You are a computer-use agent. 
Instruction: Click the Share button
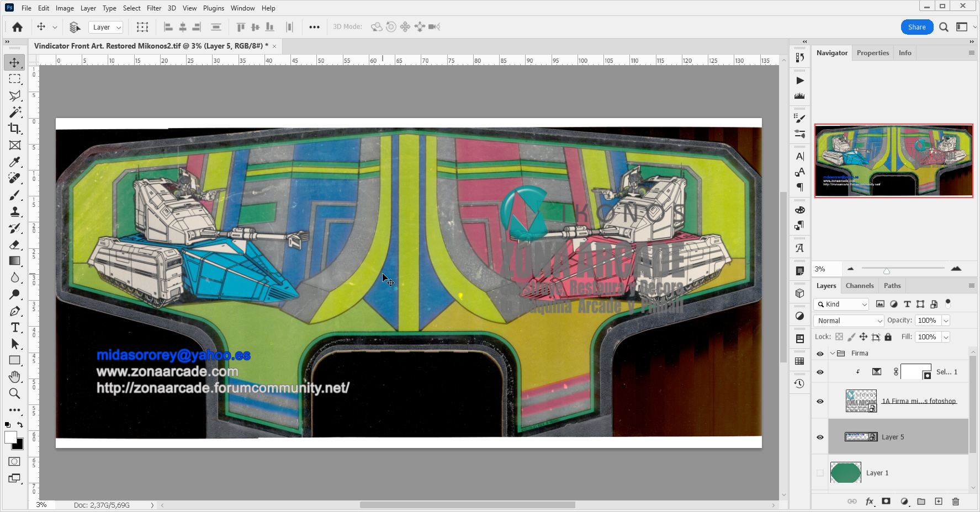(x=917, y=27)
